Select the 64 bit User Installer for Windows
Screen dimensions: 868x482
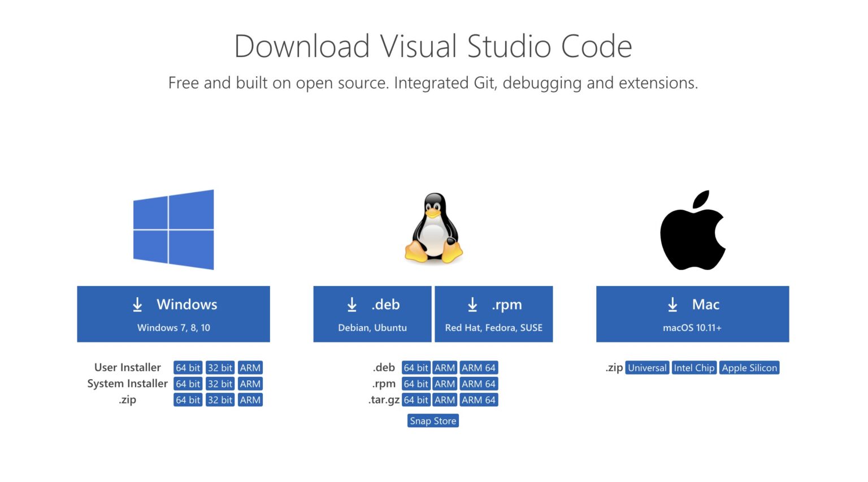pyautogui.click(x=188, y=367)
